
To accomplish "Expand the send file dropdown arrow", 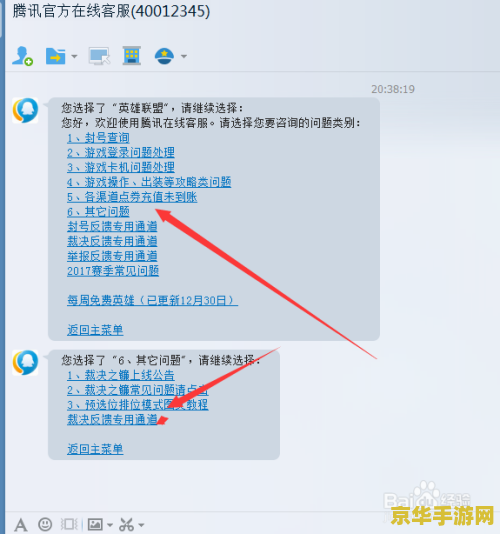I will point(74,56).
